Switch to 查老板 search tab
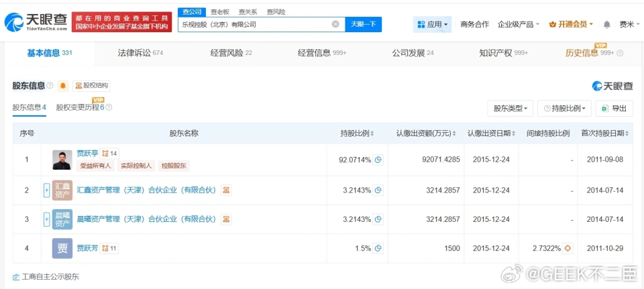This screenshot has height=289, width=644. coord(220,12)
